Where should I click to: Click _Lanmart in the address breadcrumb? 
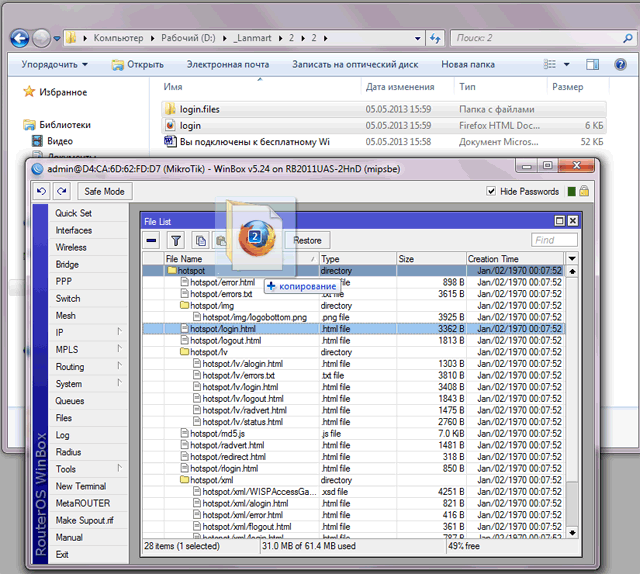[252, 38]
